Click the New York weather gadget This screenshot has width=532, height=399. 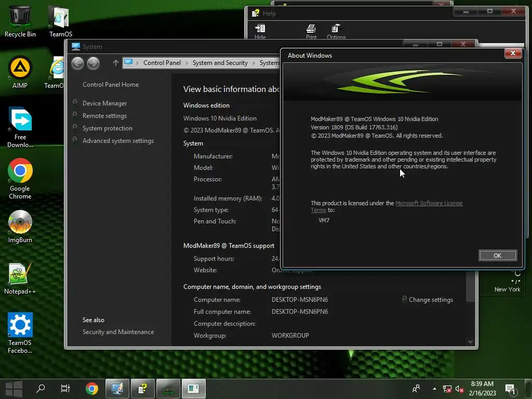coord(507,282)
